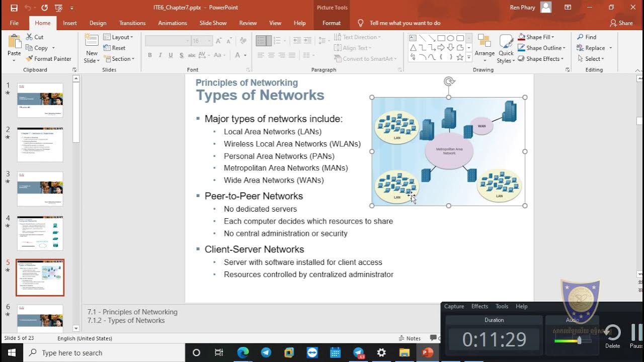Click Delete button in recorder
644x362 pixels.
(612, 336)
